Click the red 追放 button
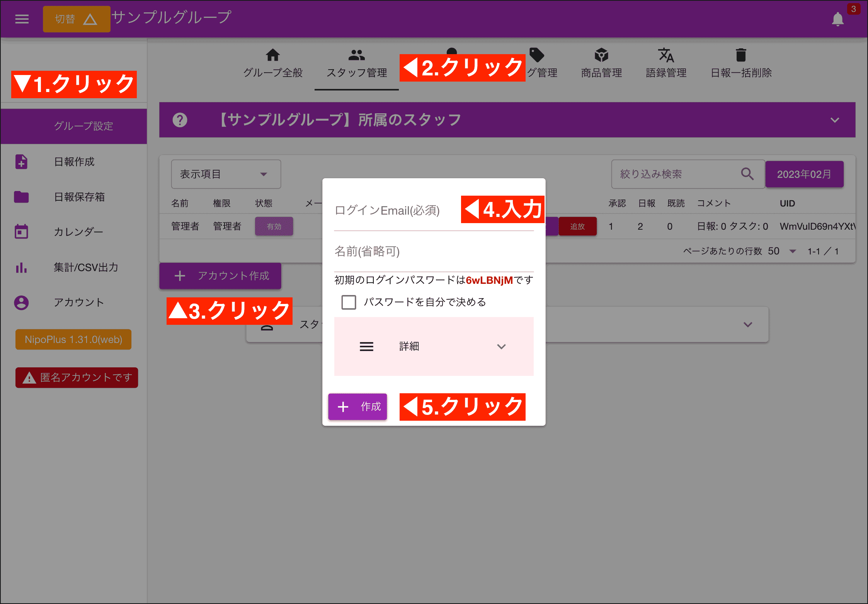Image resolution: width=868 pixels, height=604 pixels. [x=577, y=226]
